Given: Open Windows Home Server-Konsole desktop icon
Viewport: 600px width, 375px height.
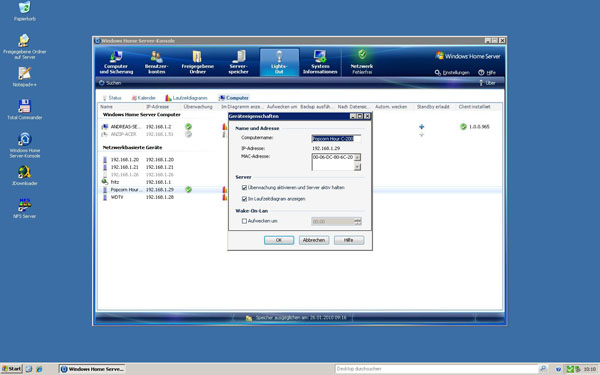Looking at the screenshot, I should (x=24, y=145).
